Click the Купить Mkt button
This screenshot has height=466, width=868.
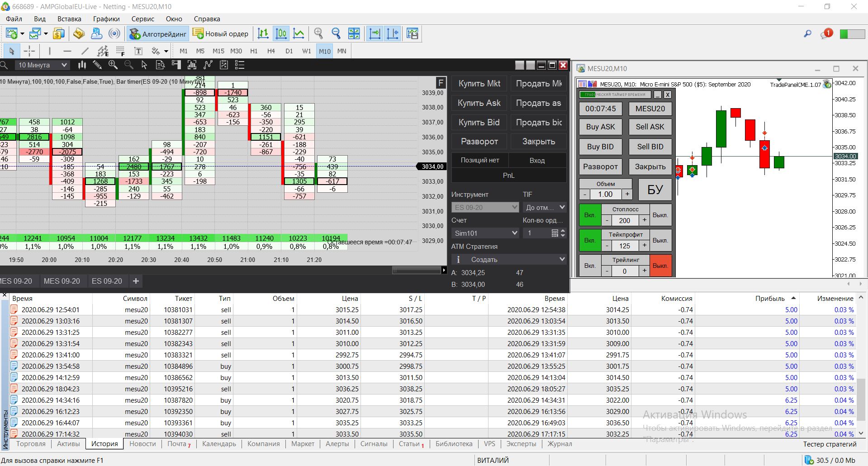click(479, 84)
